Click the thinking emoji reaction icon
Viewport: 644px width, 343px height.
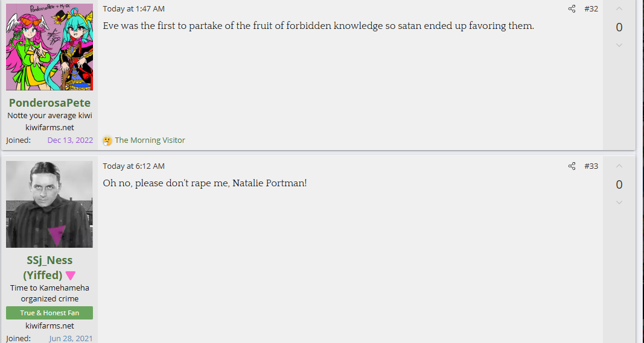107,140
